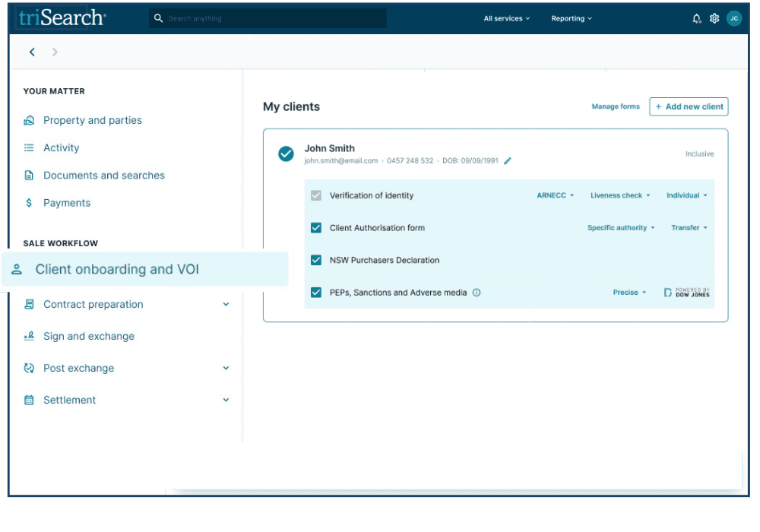Open the Liveness check dropdown
760x532 pixels.
tap(620, 196)
